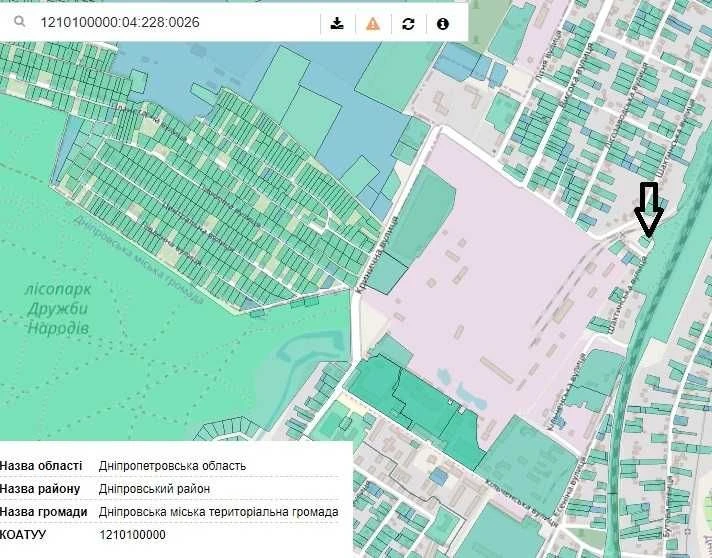This screenshot has height=558, width=712.
Task: Select the КОАТУУ code 1210100000
Action: [133, 535]
